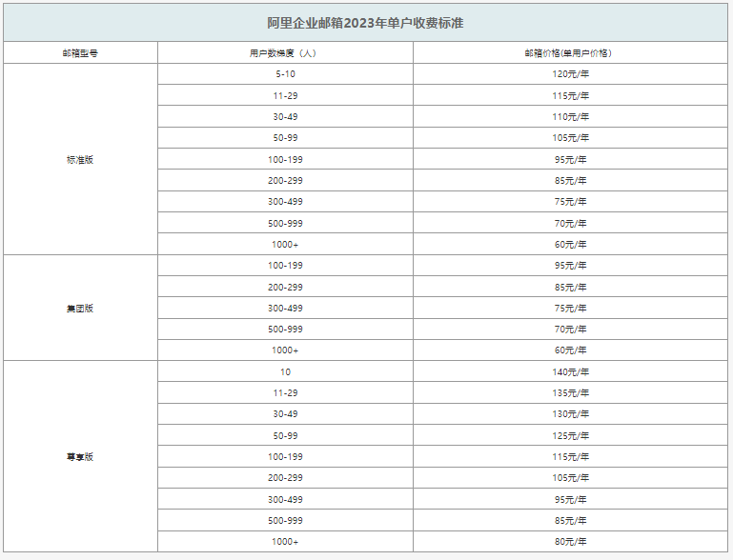Viewport: 733px width, 560px height.
Task: Click the 邮箱价格(单用户价格) column header
Action: tap(570, 52)
